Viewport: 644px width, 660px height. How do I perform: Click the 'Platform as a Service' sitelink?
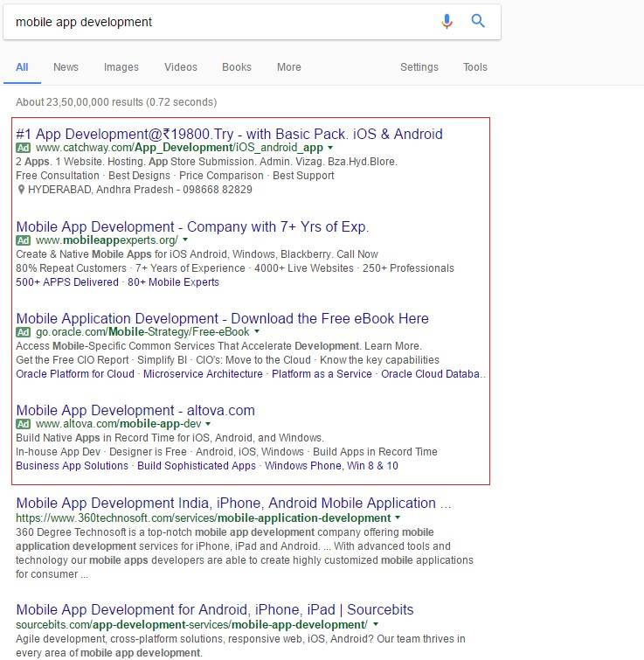click(322, 374)
